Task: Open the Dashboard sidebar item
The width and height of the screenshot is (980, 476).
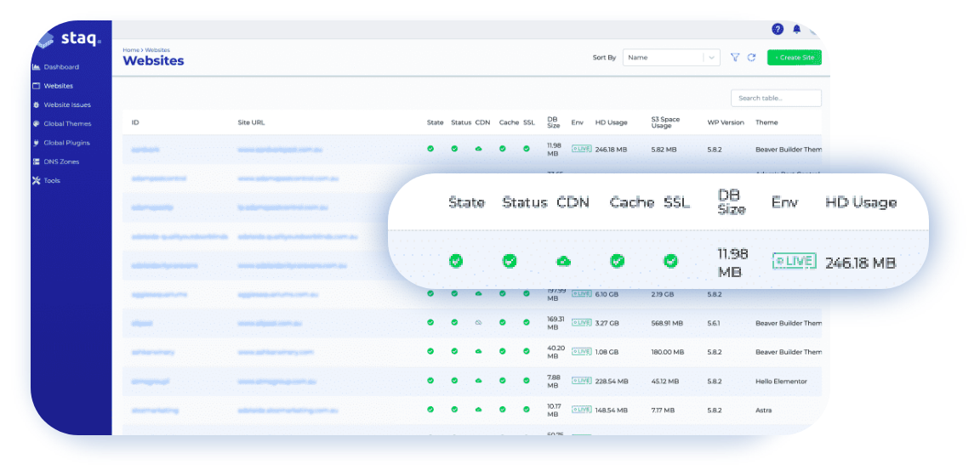Action: [x=55, y=67]
